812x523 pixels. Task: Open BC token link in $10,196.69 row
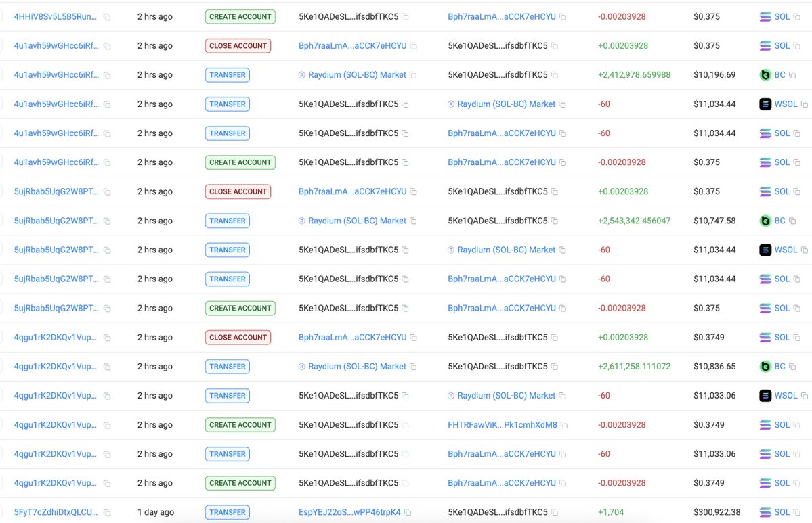pos(779,75)
